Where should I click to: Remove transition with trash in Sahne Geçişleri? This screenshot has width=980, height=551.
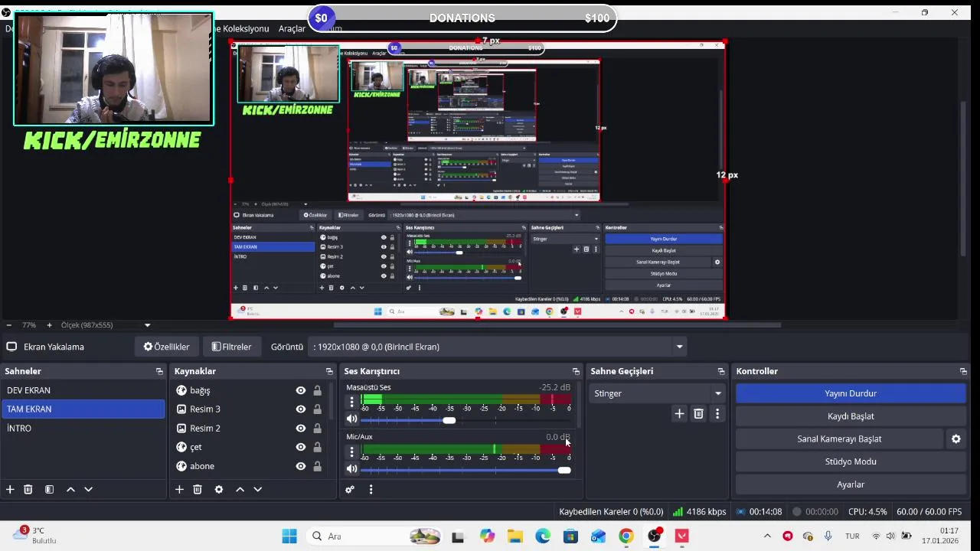click(x=698, y=414)
